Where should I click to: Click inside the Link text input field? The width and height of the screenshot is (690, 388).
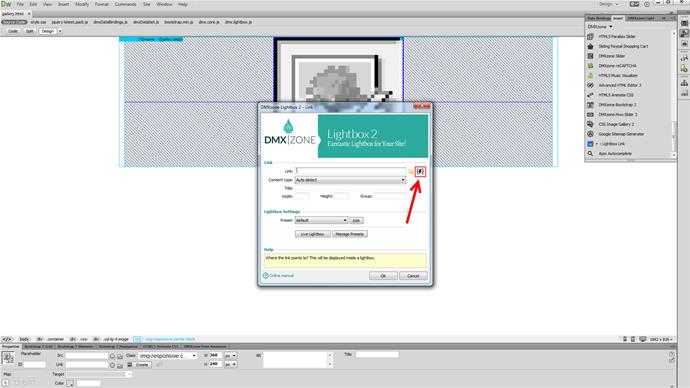click(351, 171)
